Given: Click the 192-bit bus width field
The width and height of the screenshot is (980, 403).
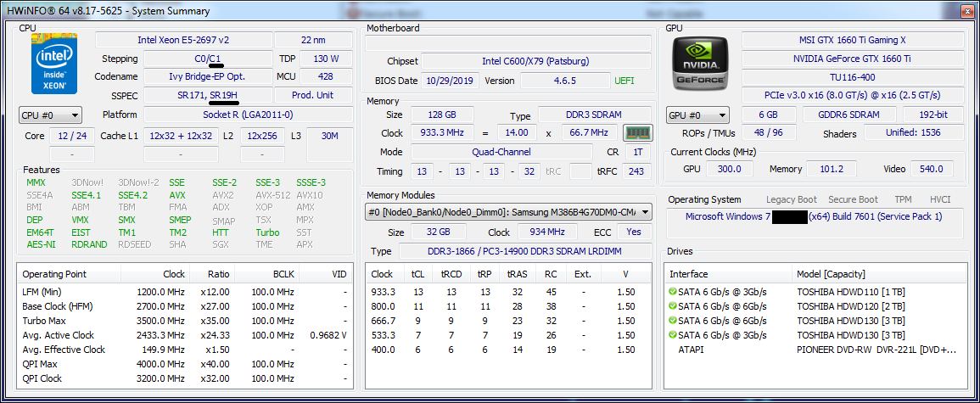Looking at the screenshot, I should [933, 115].
